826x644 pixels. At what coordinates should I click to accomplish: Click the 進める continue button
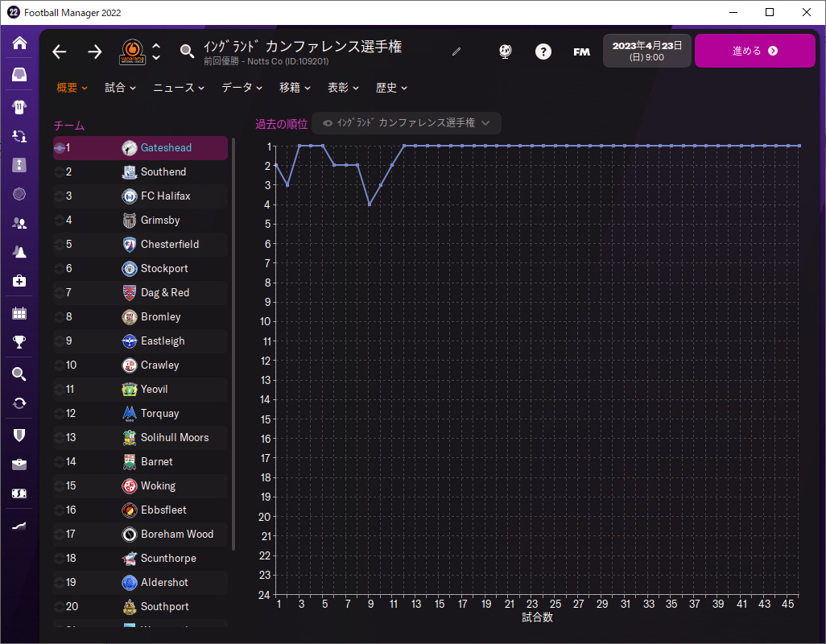pyautogui.click(x=755, y=51)
